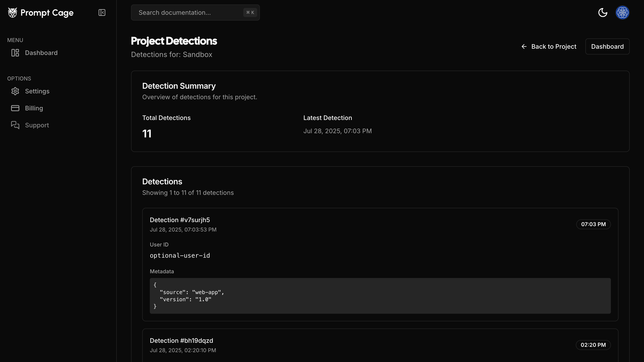Go to Billing in sidebar options
Screen dimensions: 644x362
pos(34,108)
